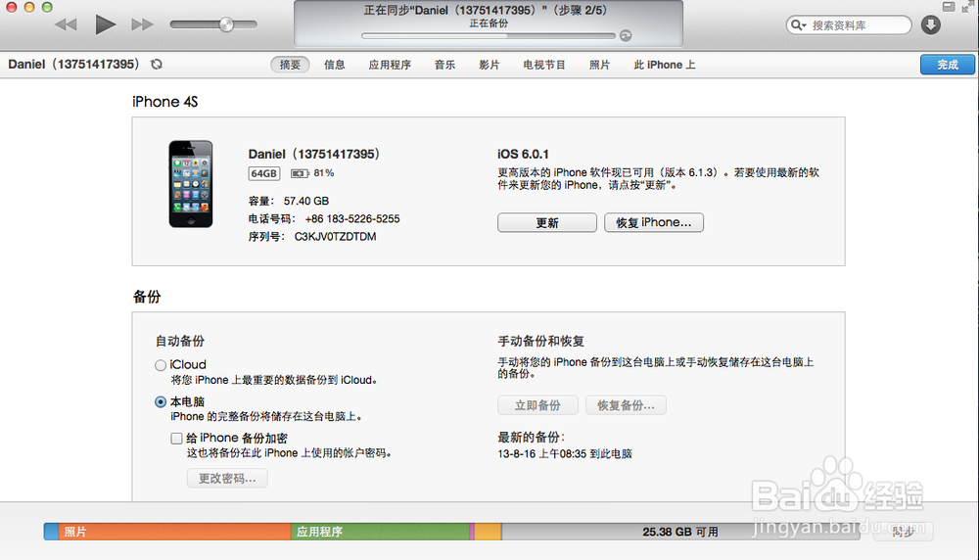The width and height of the screenshot is (979, 560).
Task: Switch to the 电视节目 tab
Action: 543,65
